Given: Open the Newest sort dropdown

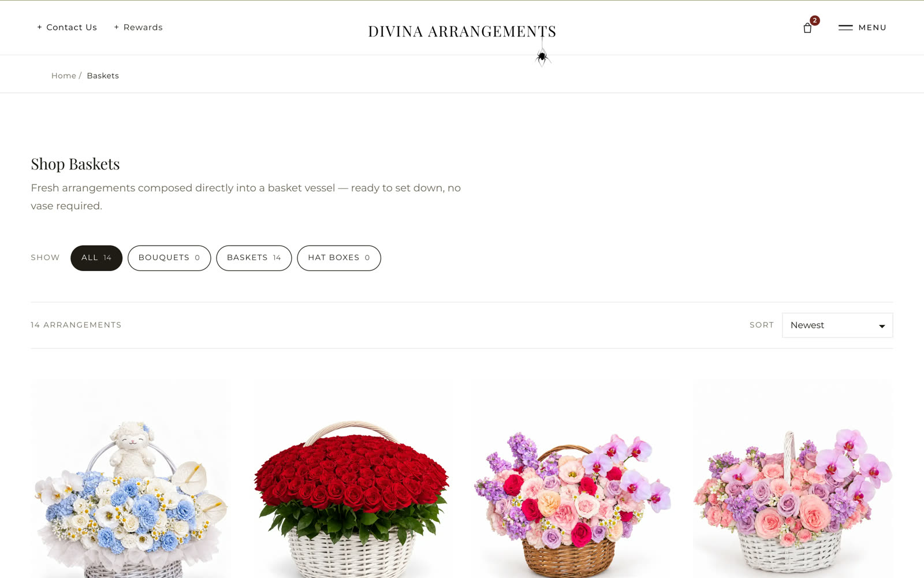Looking at the screenshot, I should pos(837,325).
